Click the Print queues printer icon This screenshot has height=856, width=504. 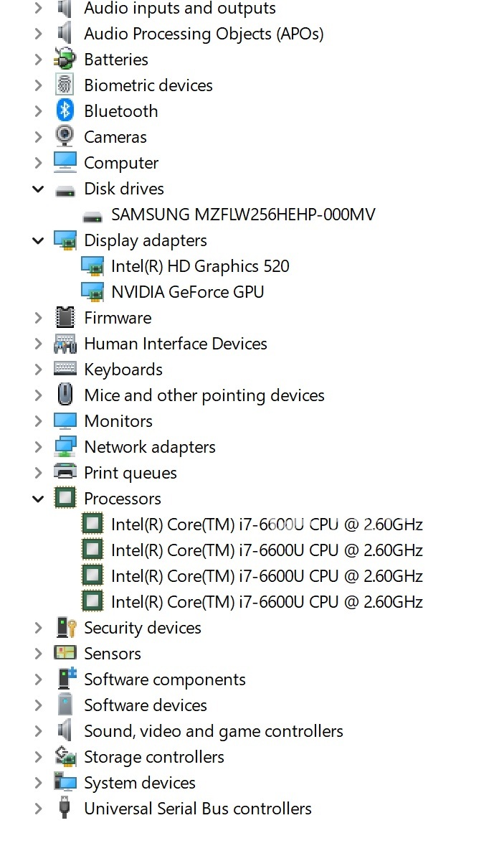tap(65, 472)
